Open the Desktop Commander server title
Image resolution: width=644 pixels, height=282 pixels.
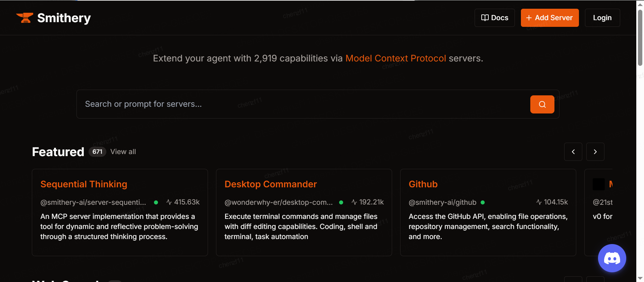pos(270,184)
